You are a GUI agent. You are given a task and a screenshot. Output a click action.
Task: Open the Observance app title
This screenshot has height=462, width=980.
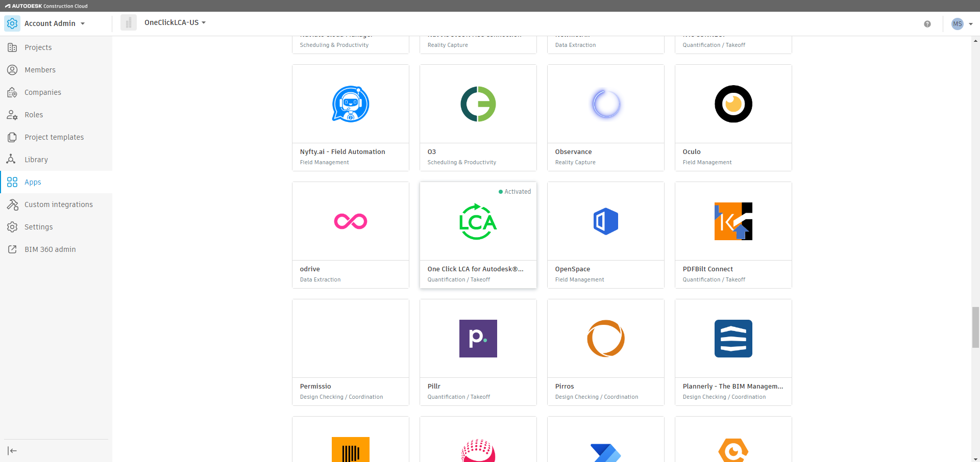(574, 152)
